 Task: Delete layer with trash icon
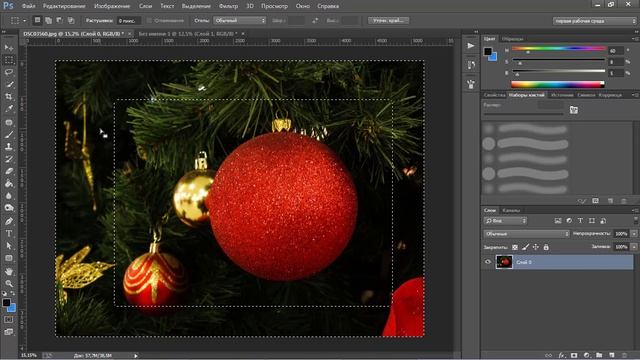[624, 356]
